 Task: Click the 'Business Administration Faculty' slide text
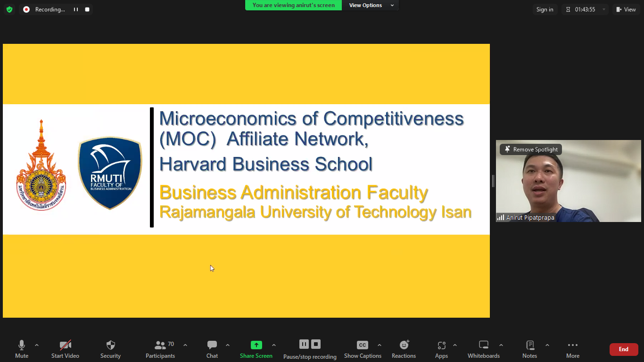[x=294, y=192]
